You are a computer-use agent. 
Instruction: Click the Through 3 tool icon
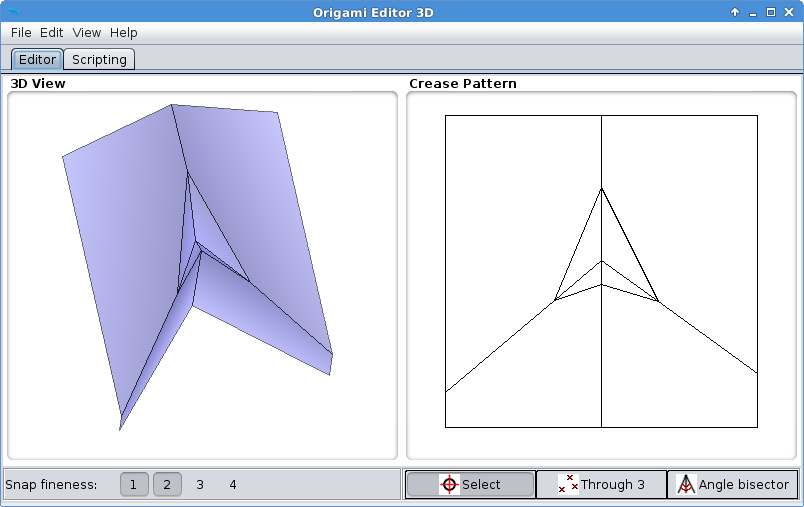[x=568, y=485]
